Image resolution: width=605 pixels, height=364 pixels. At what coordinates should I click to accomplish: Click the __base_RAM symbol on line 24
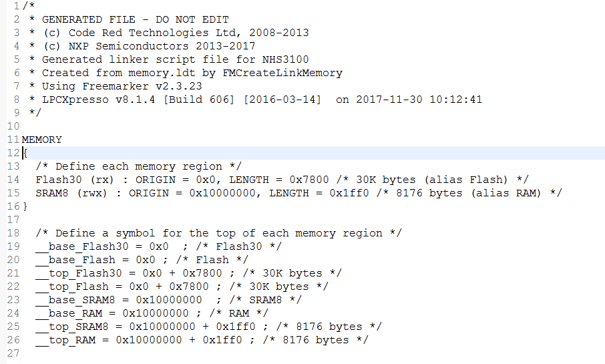click(69, 313)
